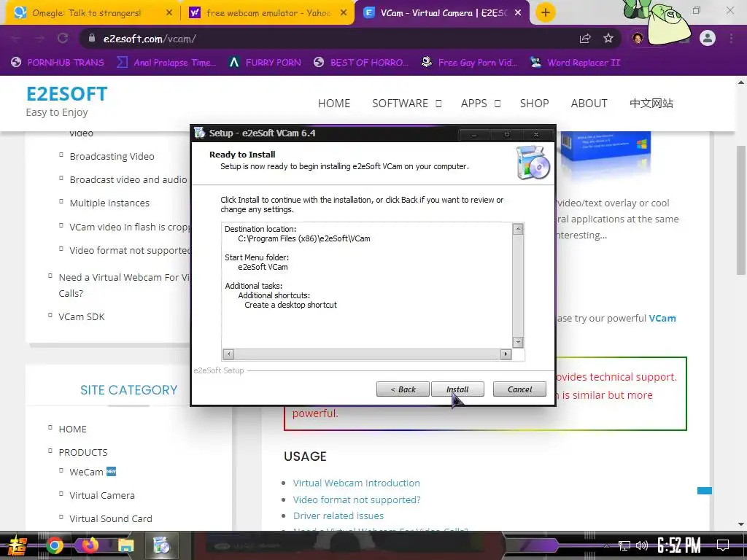Open Chrome from the taskbar

tap(54, 545)
